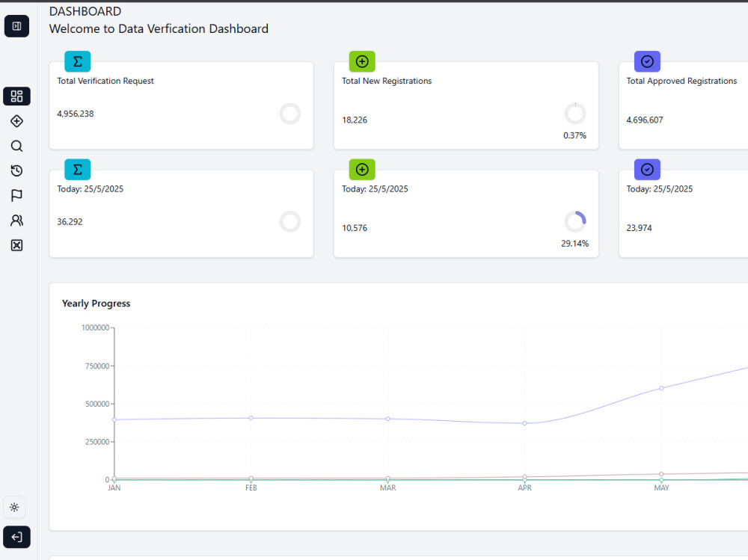
Task: Click plus icon on Total New Registrations card
Action: pyautogui.click(x=362, y=61)
